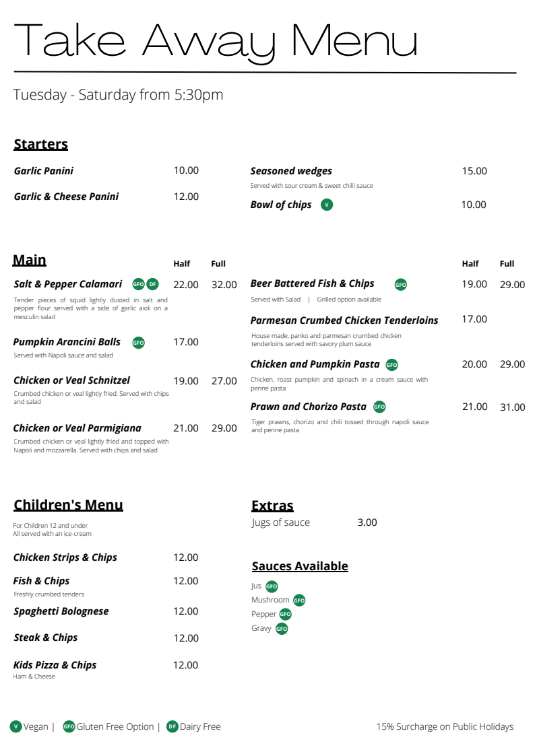Click the Vegan badge beside Bowl of chips
Image resolution: width=535 pixels, height=756 pixels.
tap(327, 205)
